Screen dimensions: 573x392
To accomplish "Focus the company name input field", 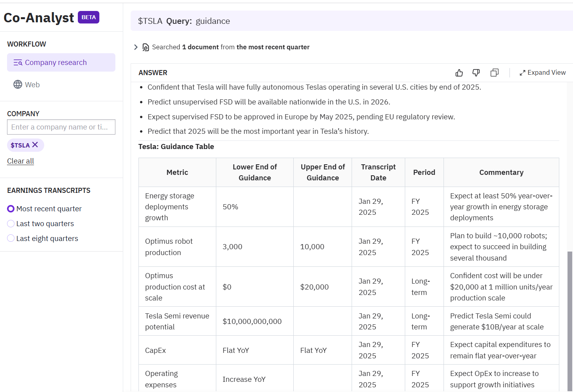I will click(61, 127).
